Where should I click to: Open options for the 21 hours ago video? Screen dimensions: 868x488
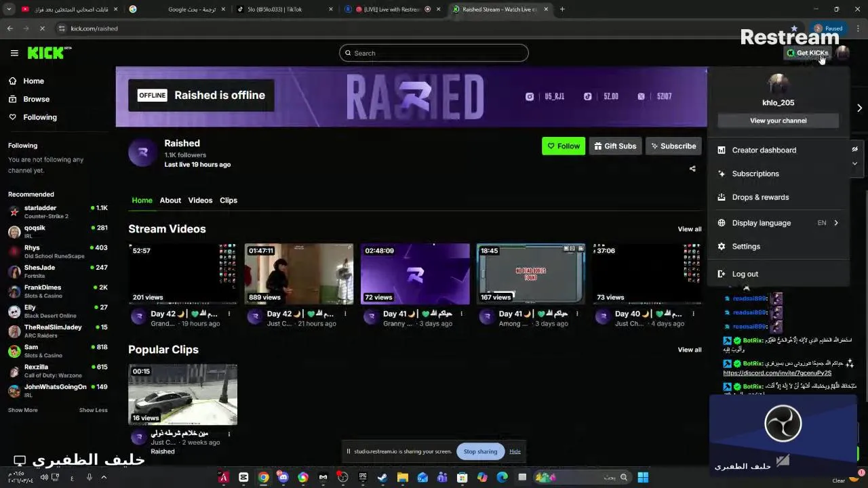click(x=345, y=314)
